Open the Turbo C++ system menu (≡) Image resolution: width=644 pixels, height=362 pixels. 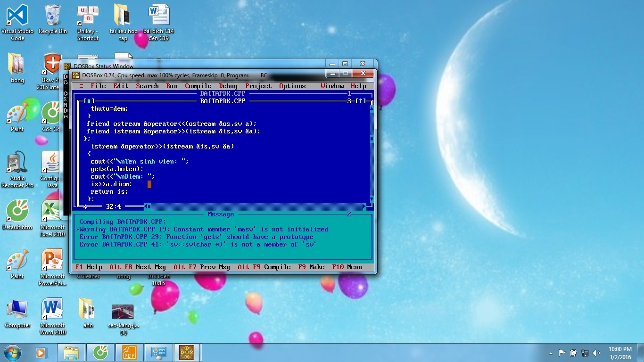tap(81, 86)
